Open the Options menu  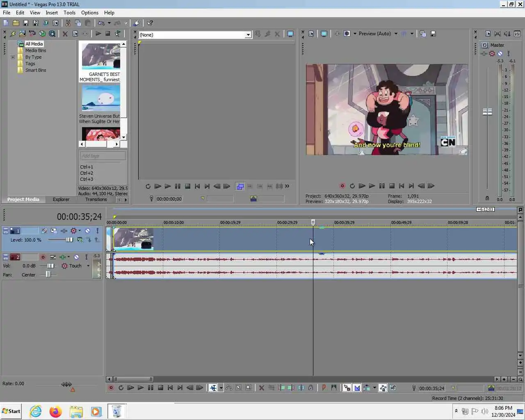click(90, 13)
